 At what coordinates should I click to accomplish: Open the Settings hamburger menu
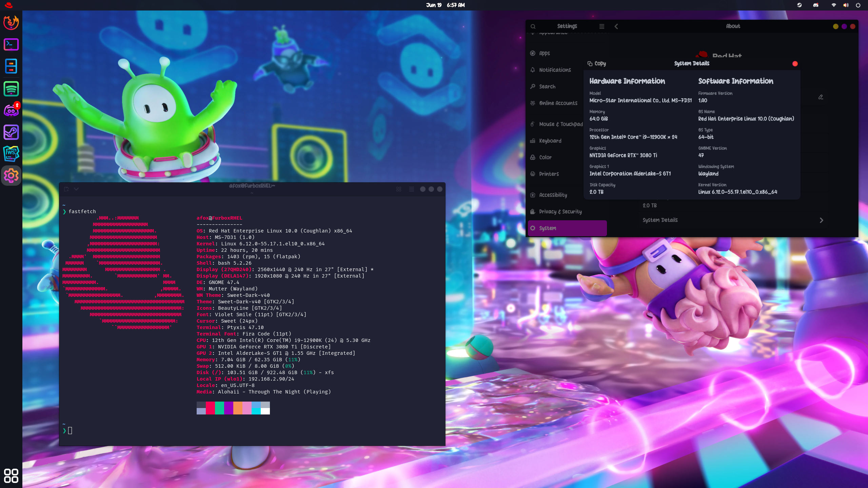tap(602, 26)
